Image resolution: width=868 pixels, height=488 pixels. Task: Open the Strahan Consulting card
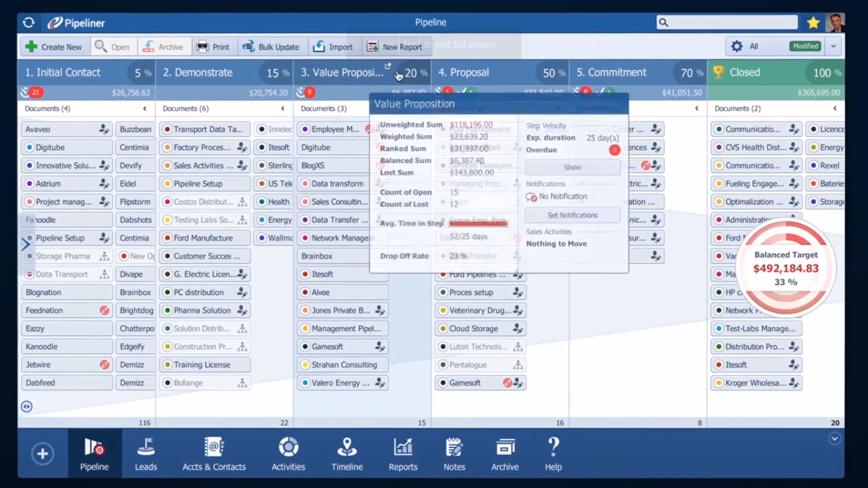(343, 365)
